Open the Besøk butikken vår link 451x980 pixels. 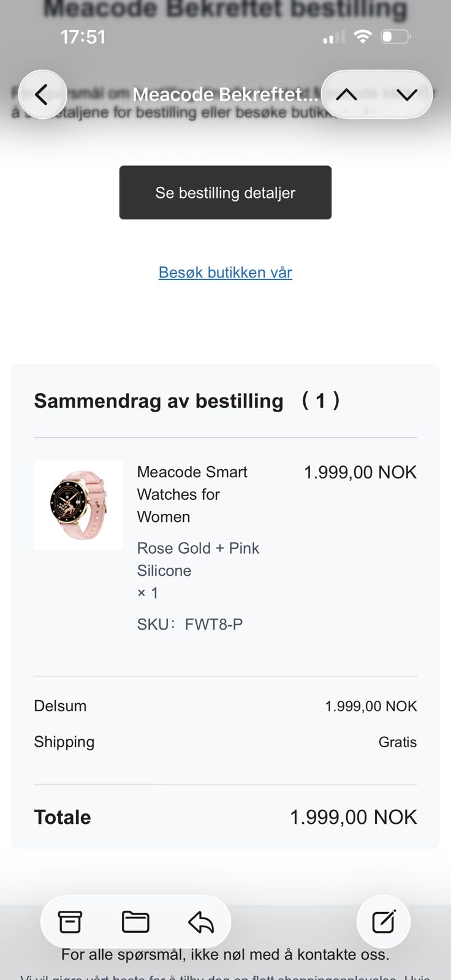click(x=225, y=272)
